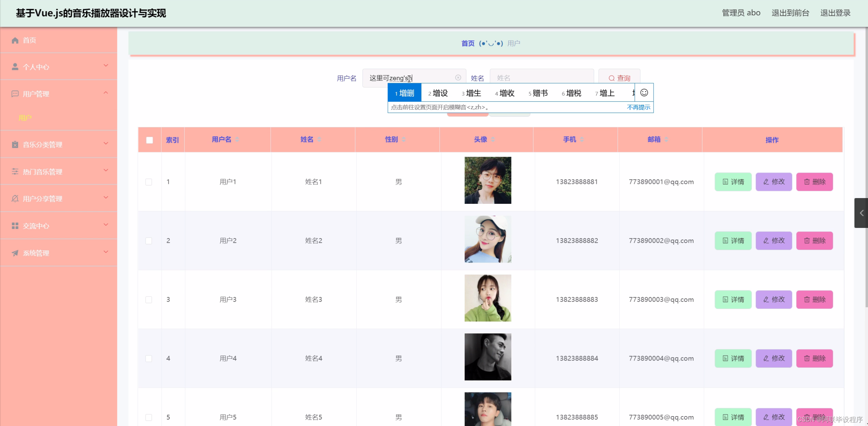Focus the 用户名 search input

[414, 78]
